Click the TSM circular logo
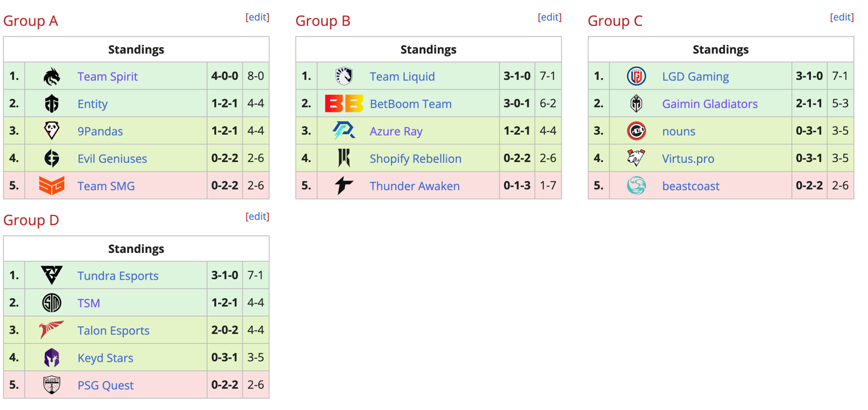868x410 pixels. pyautogui.click(x=51, y=303)
